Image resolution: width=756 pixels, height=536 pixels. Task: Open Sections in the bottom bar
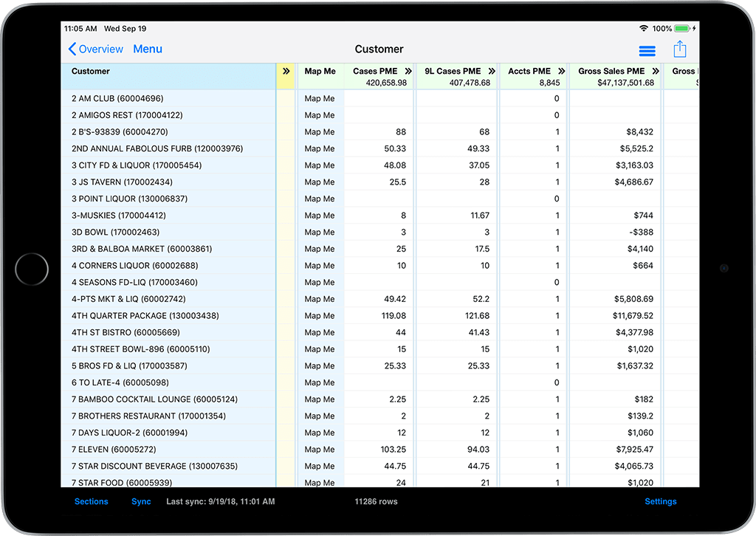pos(91,501)
